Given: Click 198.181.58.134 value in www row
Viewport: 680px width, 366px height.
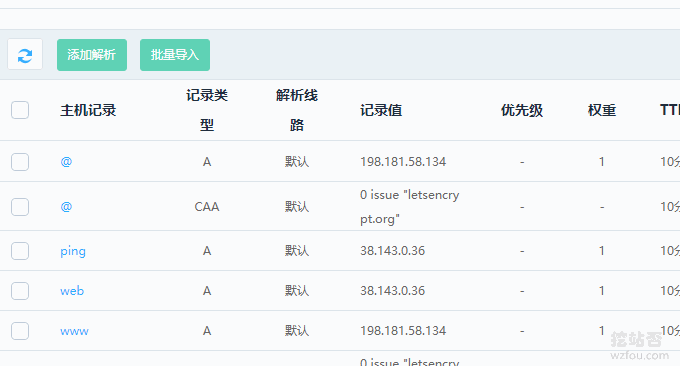Looking at the screenshot, I should (x=403, y=331).
